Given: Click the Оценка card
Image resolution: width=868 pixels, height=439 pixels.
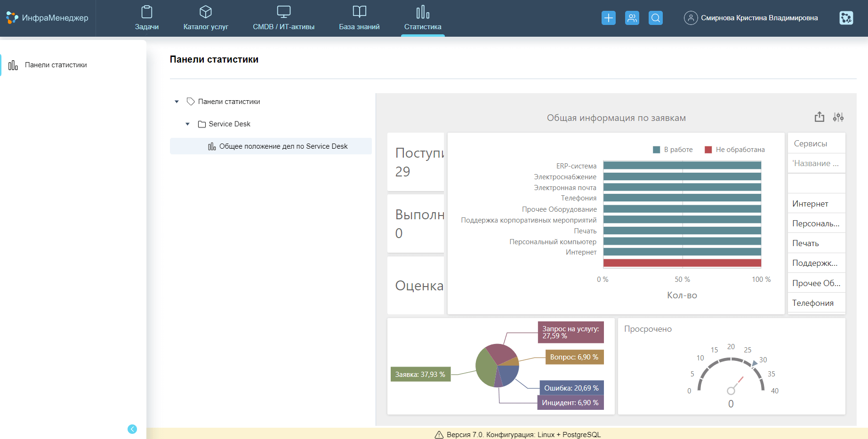Looking at the screenshot, I should pyautogui.click(x=416, y=285).
